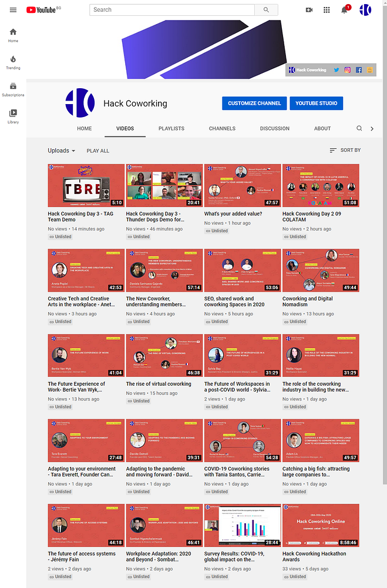Show more tabs with right chevron
Viewport: 387px width, 588px height.
coord(372,129)
